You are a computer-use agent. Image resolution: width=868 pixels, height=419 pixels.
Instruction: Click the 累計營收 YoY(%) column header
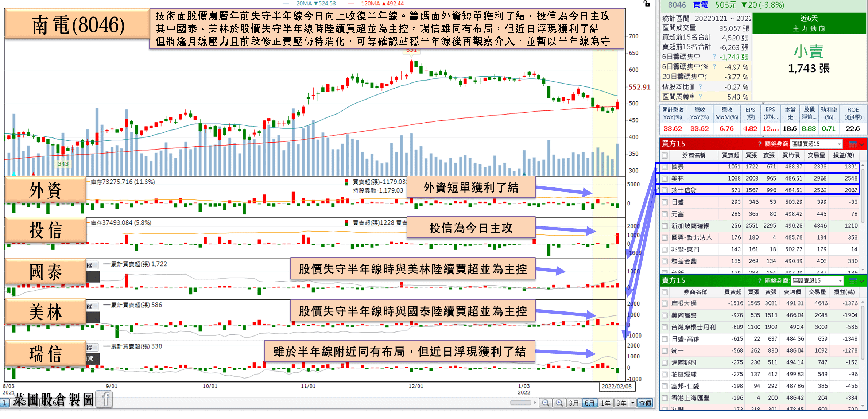coord(673,113)
